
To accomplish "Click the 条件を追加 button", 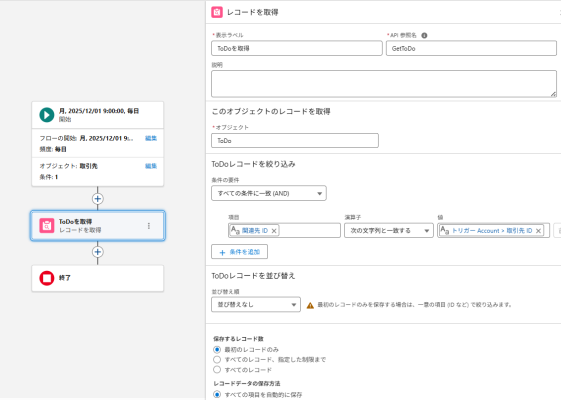I will (x=239, y=252).
